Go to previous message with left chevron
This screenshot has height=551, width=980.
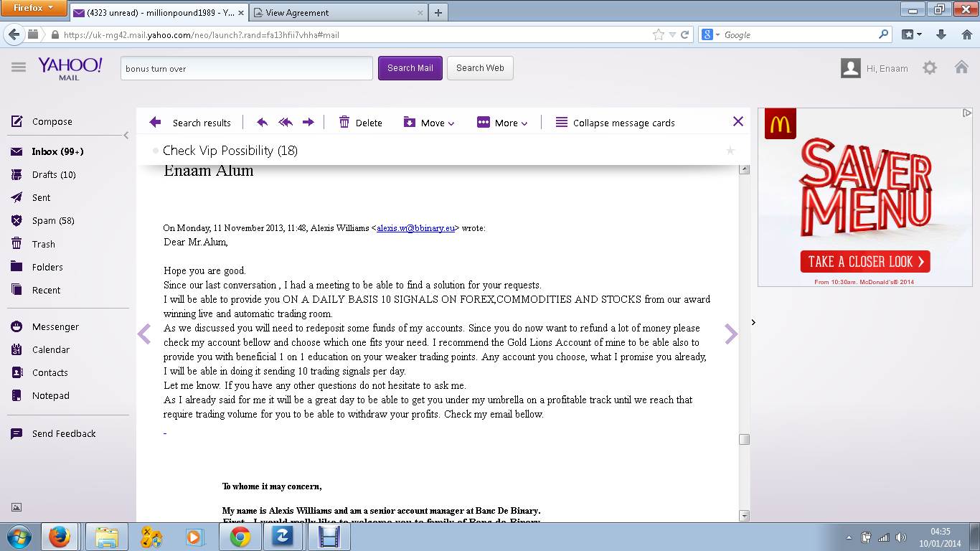click(144, 334)
